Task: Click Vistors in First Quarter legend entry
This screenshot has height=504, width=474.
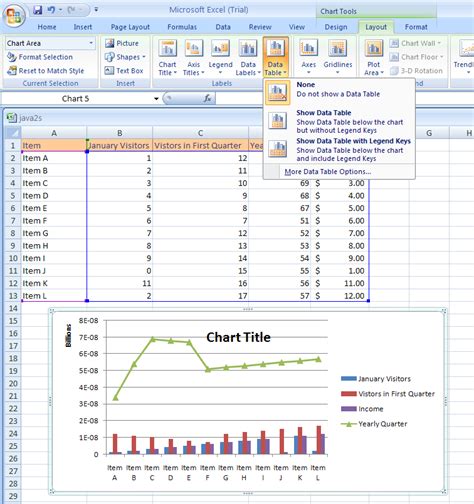Action: [x=388, y=394]
